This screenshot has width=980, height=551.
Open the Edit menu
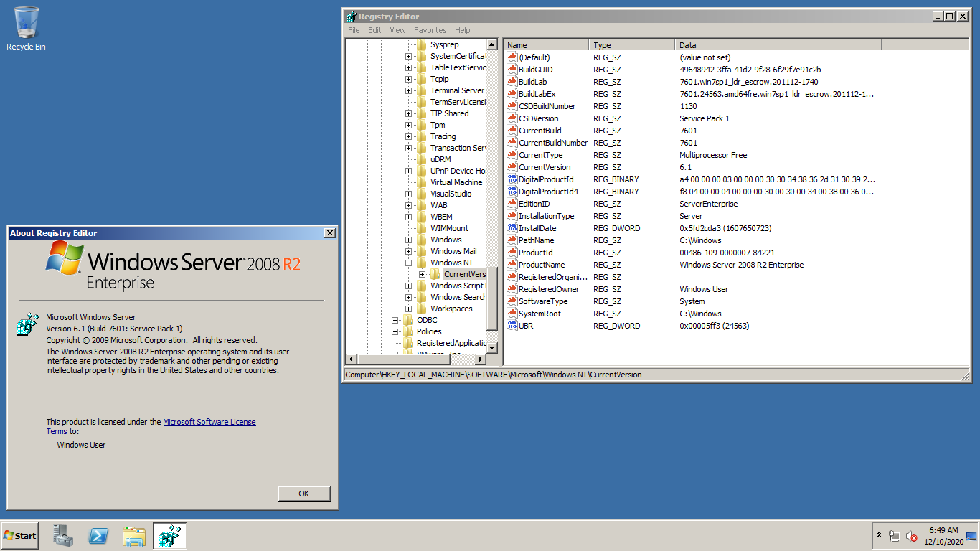(374, 30)
